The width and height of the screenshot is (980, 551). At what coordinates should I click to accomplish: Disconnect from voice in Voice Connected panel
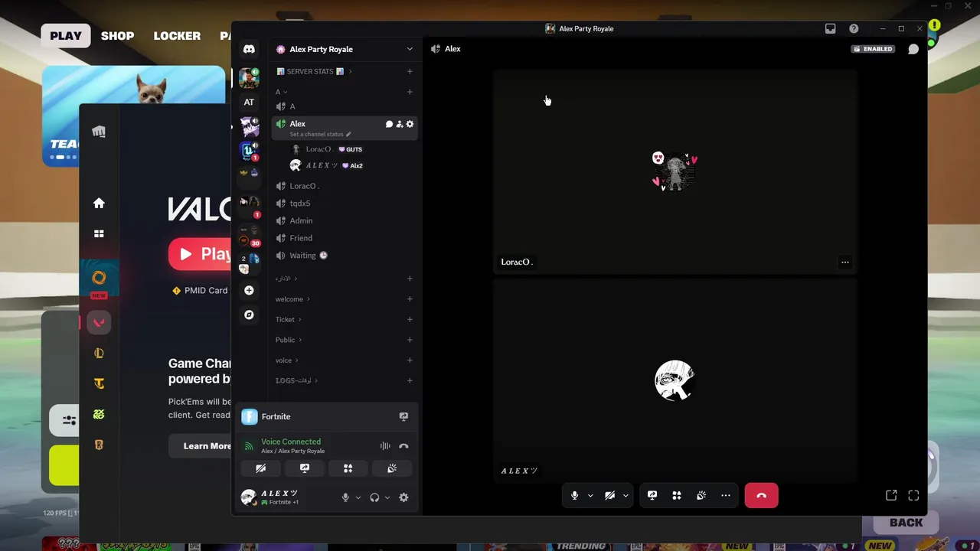tap(403, 446)
